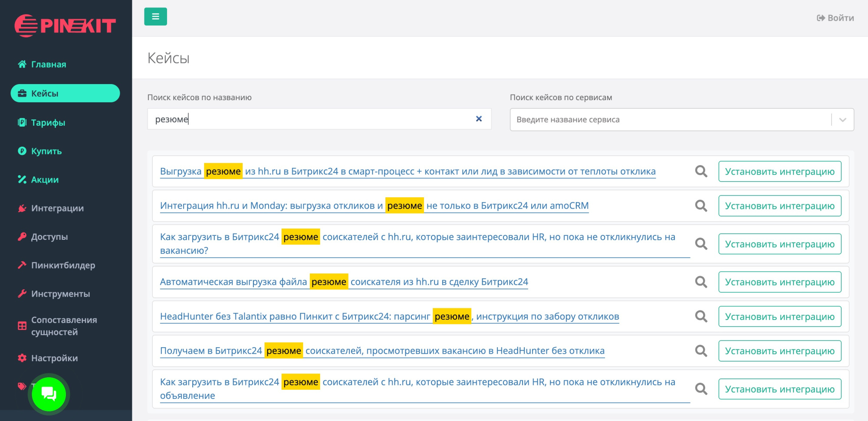Image resolution: width=868 pixels, height=421 pixels.
Task: Open Интеграции from the sidebar
Action: click(x=57, y=208)
